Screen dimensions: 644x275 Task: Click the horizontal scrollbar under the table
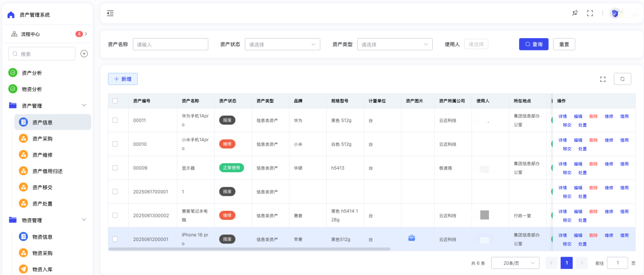pos(249,249)
